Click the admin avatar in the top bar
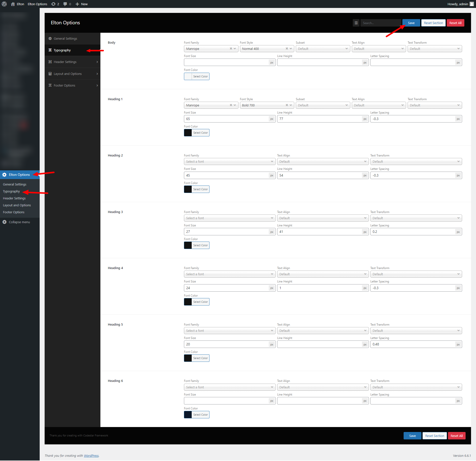This screenshot has height=461, width=476. click(472, 4)
